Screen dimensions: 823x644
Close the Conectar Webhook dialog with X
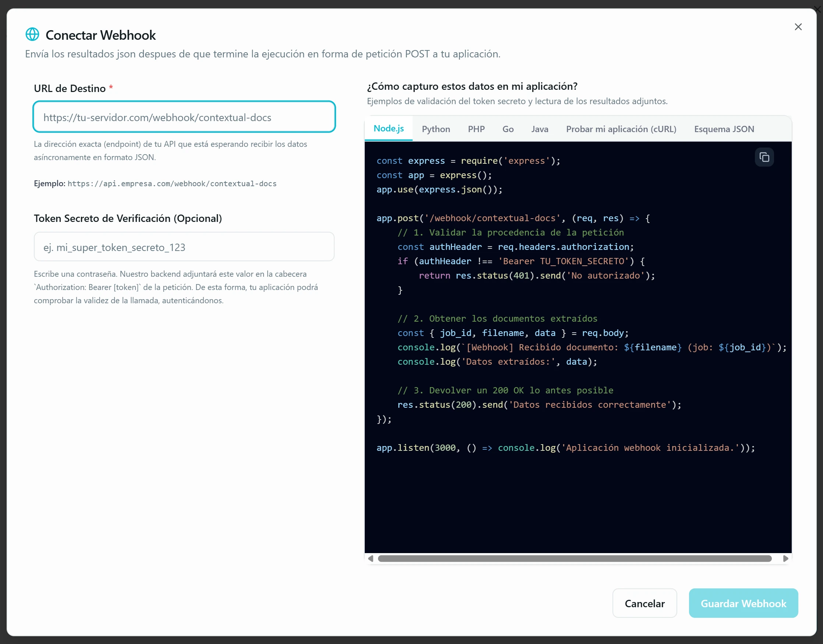click(798, 27)
